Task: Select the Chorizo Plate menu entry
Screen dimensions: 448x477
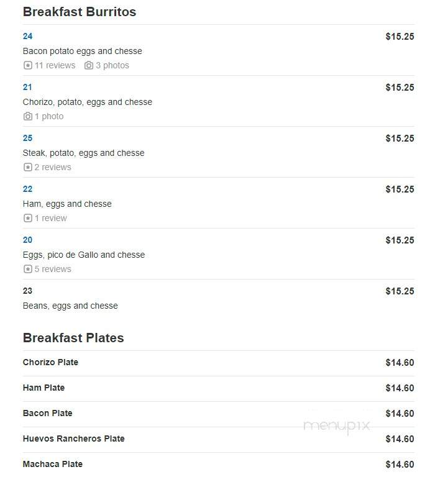Action: tap(219, 363)
